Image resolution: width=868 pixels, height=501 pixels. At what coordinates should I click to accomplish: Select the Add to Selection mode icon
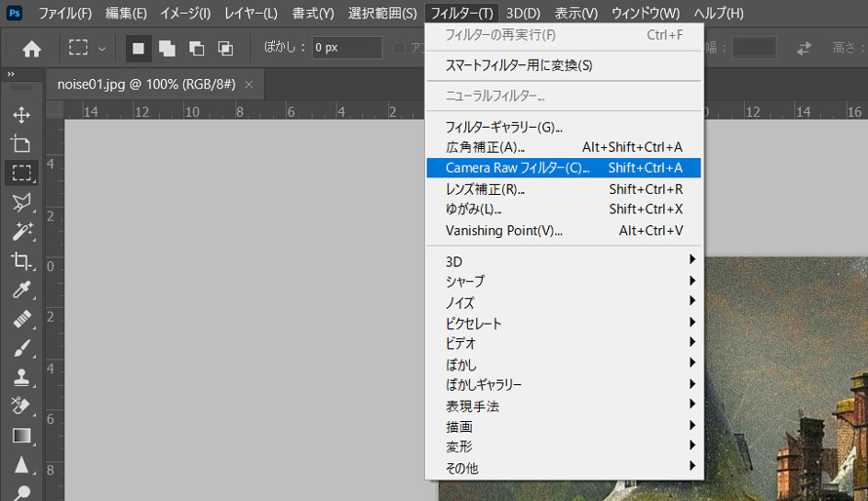coord(167,49)
